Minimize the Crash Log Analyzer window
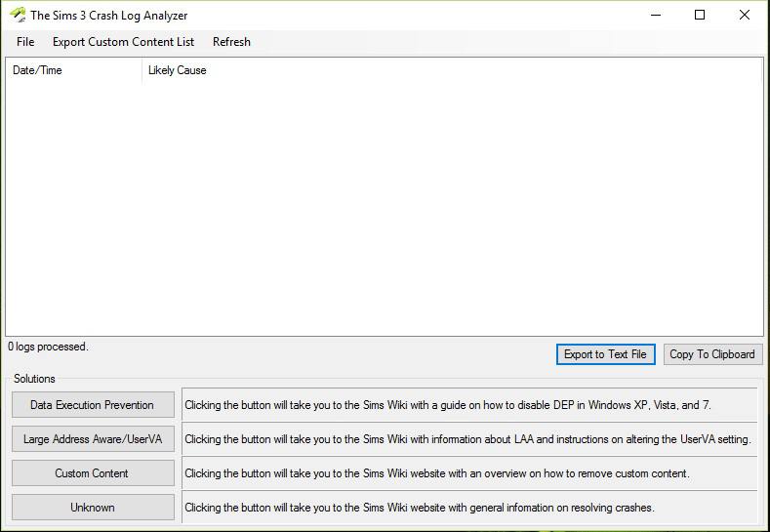The height and width of the screenshot is (532, 770). point(656,15)
